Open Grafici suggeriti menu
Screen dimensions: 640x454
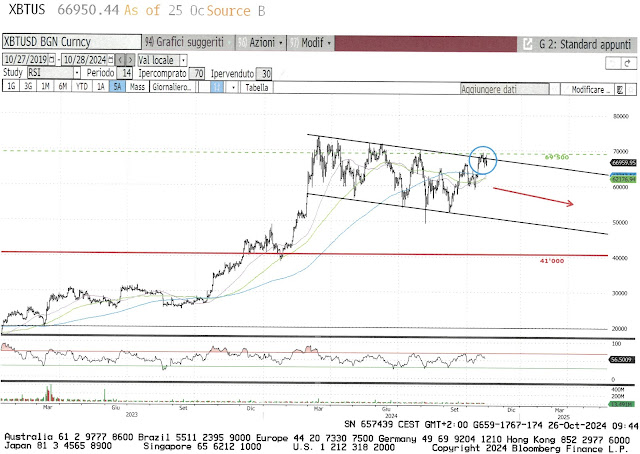[189, 42]
